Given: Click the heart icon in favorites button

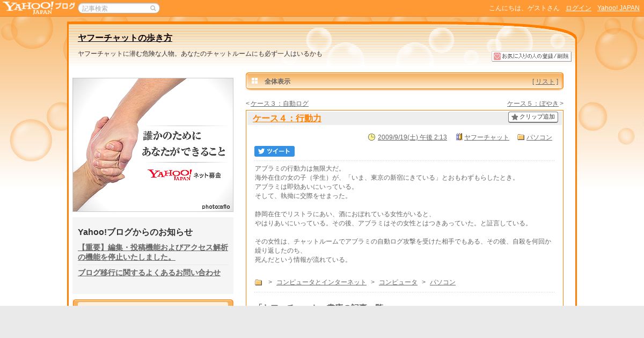Looking at the screenshot, I should pos(497,56).
